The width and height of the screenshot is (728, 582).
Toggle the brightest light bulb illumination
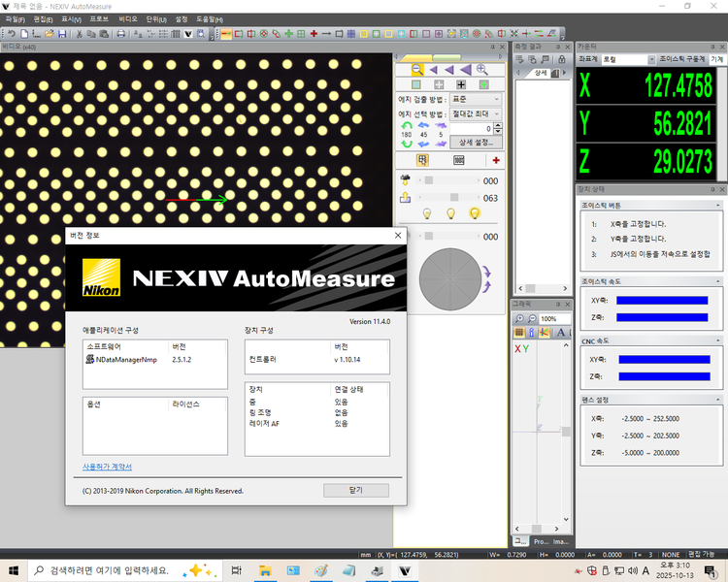click(x=475, y=213)
